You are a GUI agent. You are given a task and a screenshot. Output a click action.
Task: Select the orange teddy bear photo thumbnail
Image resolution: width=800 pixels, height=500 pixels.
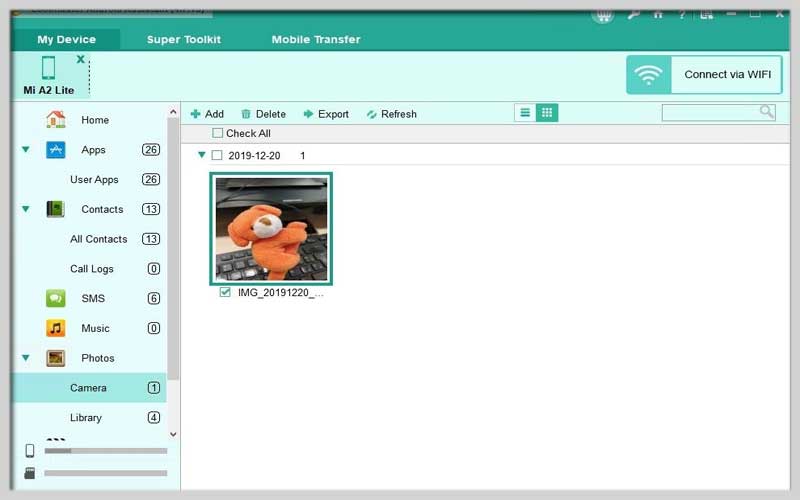click(x=271, y=229)
